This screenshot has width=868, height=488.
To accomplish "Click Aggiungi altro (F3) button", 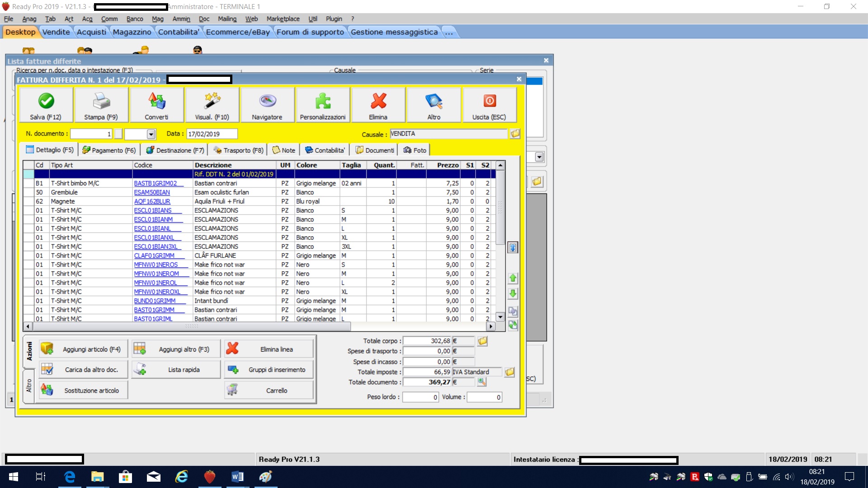I will 176,349.
